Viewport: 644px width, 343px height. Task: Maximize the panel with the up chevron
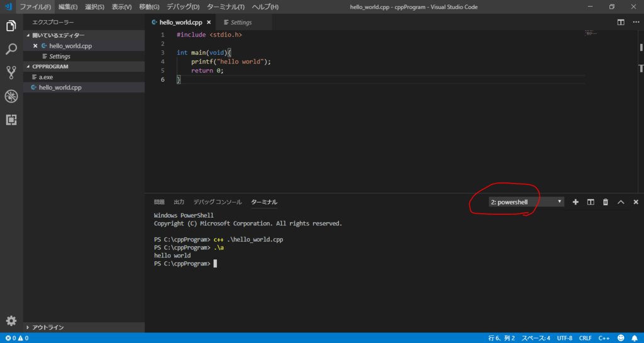coord(621,202)
